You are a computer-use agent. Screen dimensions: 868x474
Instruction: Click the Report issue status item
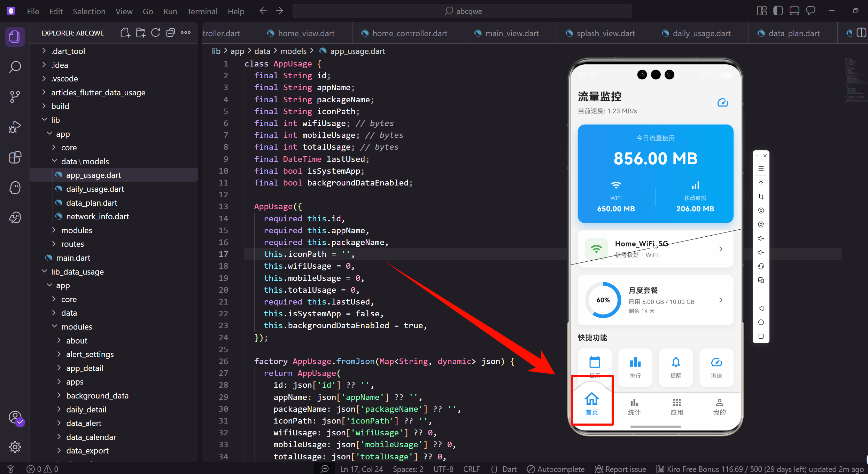pyautogui.click(x=620, y=469)
